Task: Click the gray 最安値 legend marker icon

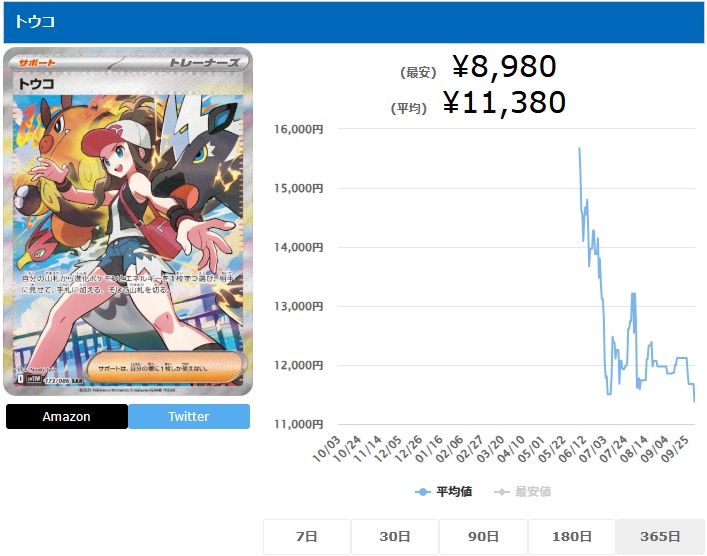Action: pyautogui.click(x=501, y=492)
